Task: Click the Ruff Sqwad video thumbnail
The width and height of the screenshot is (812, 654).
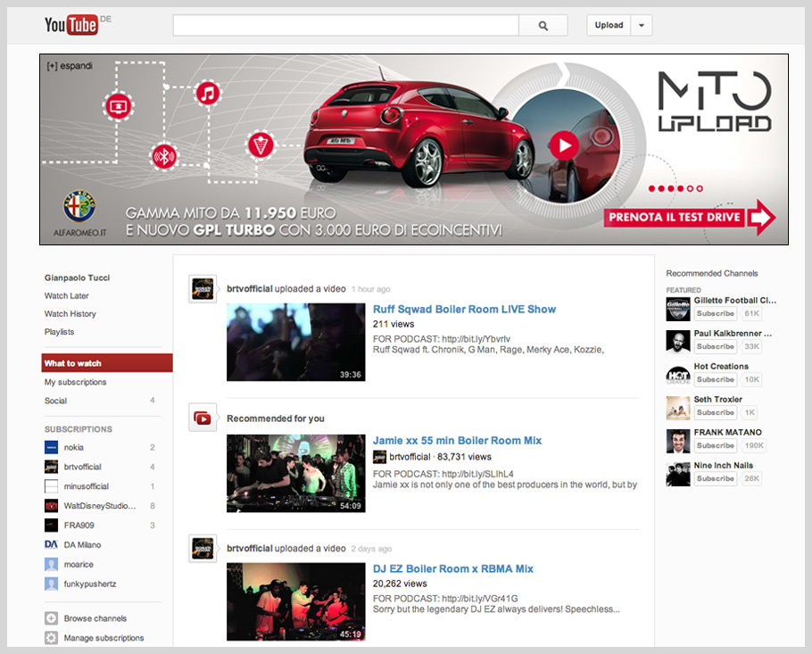Action: pos(295,343)
